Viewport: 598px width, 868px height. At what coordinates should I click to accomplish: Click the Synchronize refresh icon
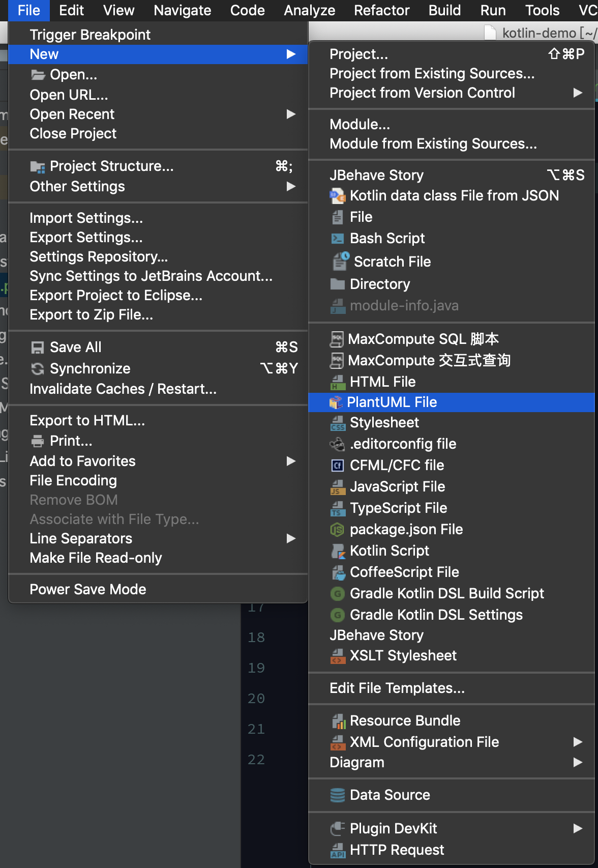coord(37,369)
